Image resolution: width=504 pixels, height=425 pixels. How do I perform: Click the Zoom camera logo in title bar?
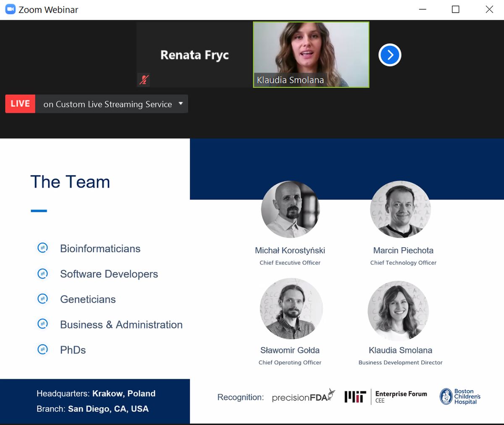[10, 9]
